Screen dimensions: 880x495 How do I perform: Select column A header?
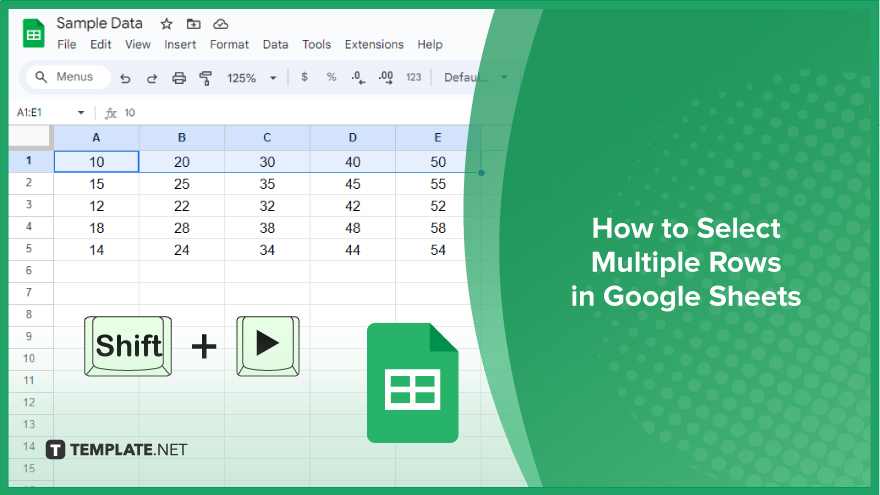click(96, 138)
